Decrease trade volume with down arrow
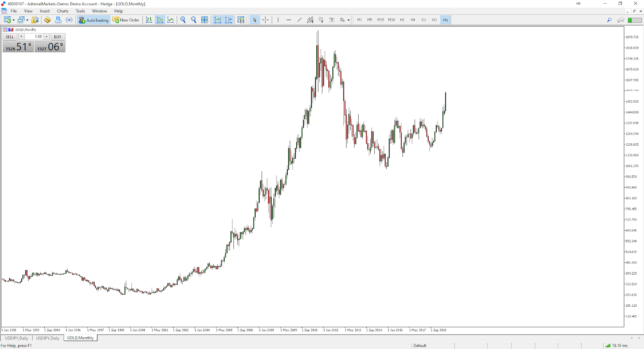This screenshot has height=349, width=644. (21, 37)
